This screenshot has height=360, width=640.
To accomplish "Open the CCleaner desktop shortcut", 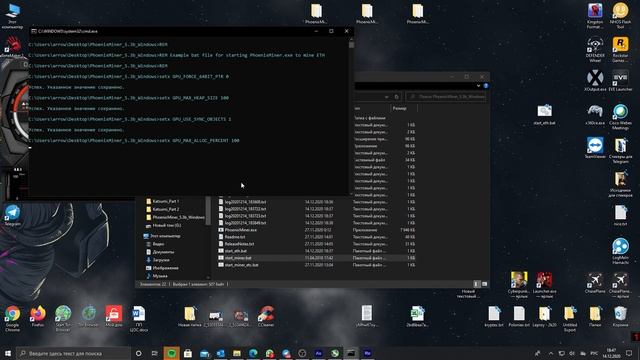I will [266, 317].
